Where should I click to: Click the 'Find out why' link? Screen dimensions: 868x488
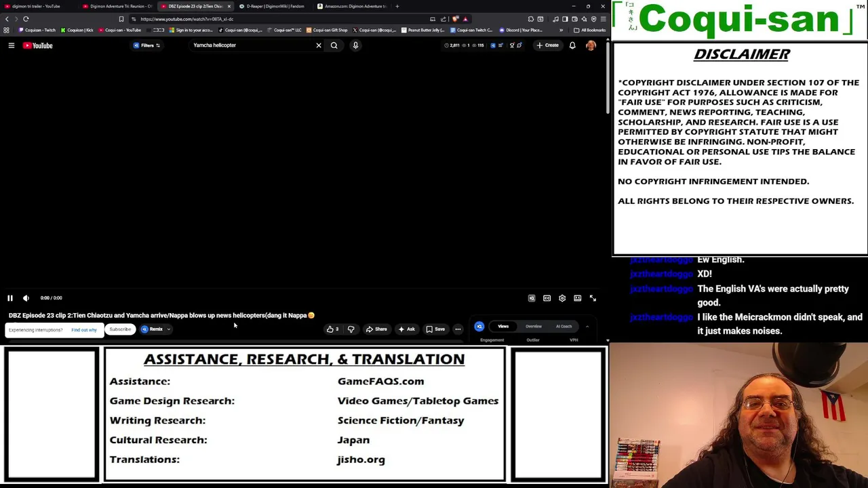(84, 330)
